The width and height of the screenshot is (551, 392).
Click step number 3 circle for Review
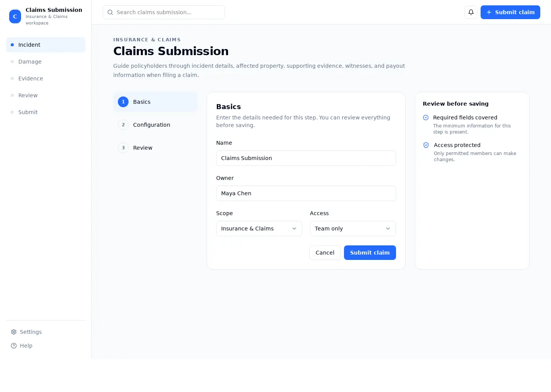(x=123, y=148)
